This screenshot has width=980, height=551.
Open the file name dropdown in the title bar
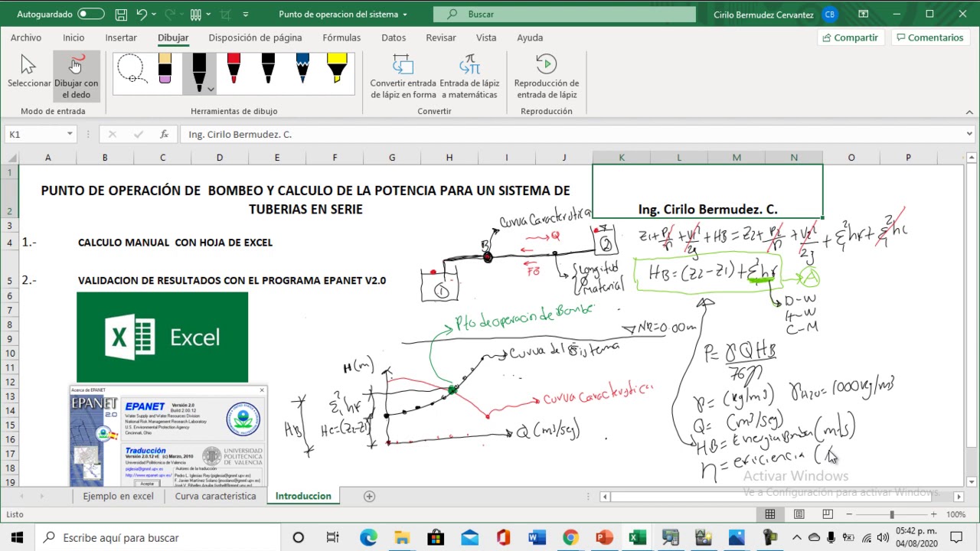[x=405, y=15]
